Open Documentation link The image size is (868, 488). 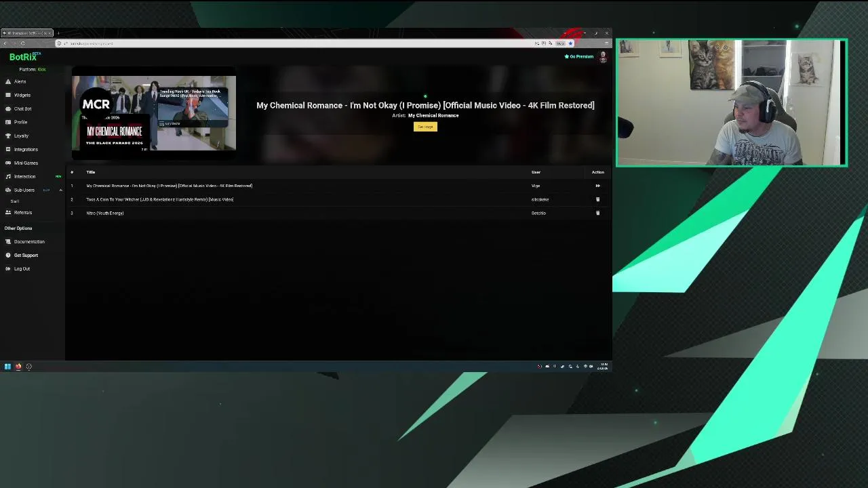click(x=29, y=241)
